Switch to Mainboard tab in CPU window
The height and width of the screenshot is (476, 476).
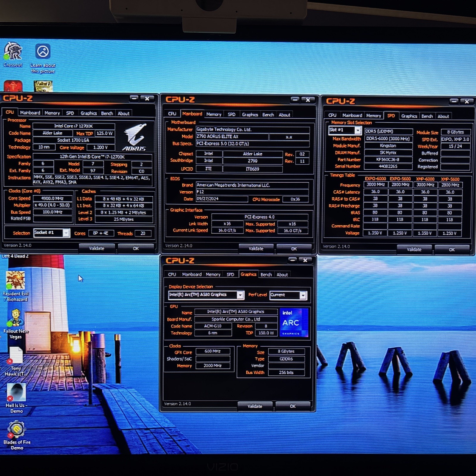30,113
